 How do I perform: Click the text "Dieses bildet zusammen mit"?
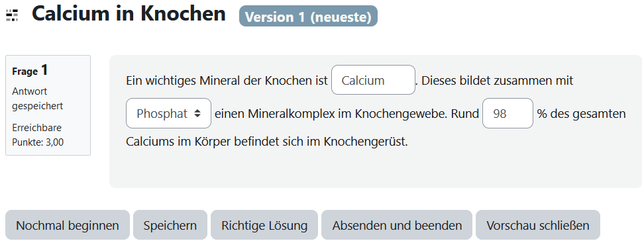pyautogui.click(x=497, y=81)
